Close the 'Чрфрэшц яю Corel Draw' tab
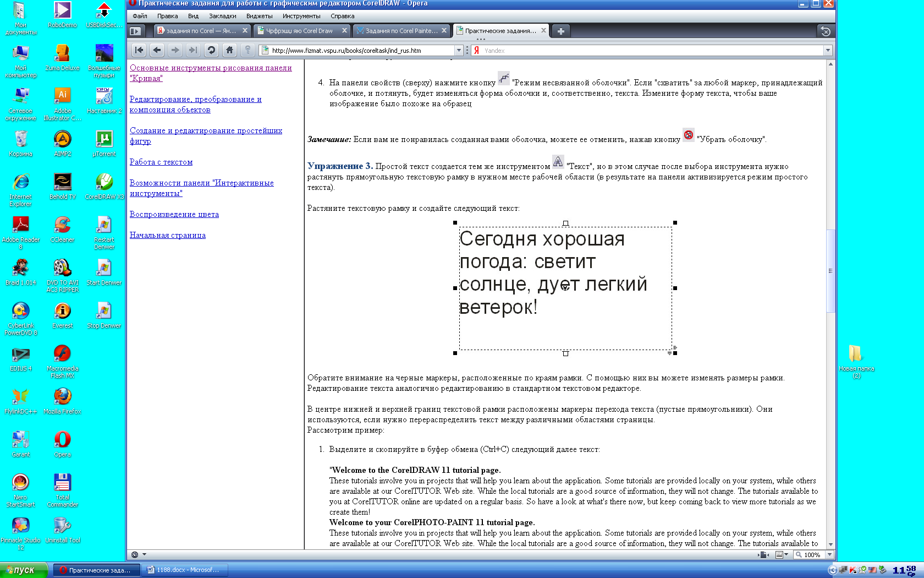This screenshot has width=924, height=578. point(344,31)
